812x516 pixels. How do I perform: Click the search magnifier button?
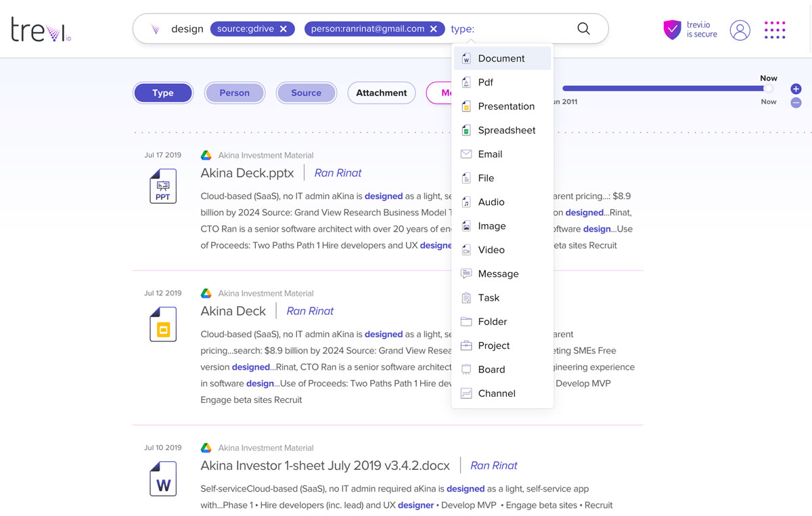pos(583,28)
